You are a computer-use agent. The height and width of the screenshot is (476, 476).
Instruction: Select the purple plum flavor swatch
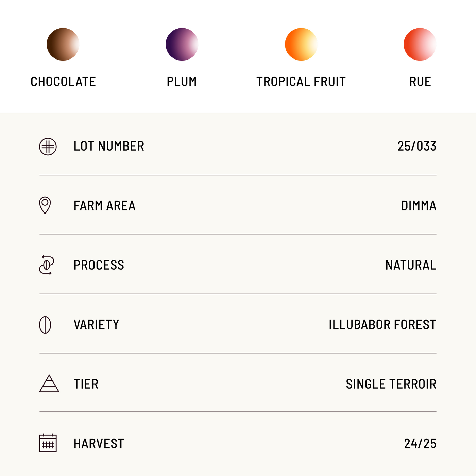(182, 44)
